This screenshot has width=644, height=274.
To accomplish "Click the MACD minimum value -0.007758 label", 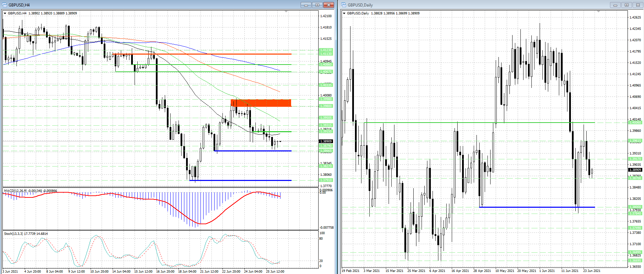I will tap(326, 228).
